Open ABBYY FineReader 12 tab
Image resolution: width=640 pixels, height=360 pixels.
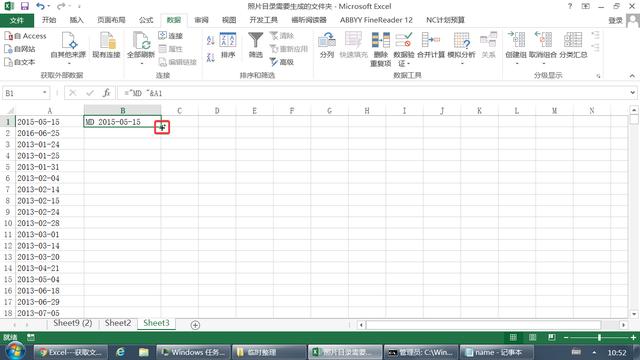click(376, 20)
